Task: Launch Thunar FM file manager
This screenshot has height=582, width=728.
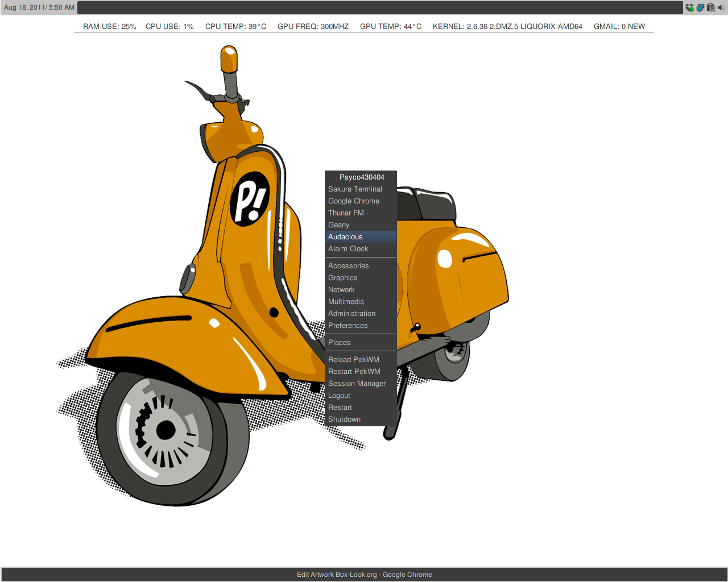Action: coord(361,213)
